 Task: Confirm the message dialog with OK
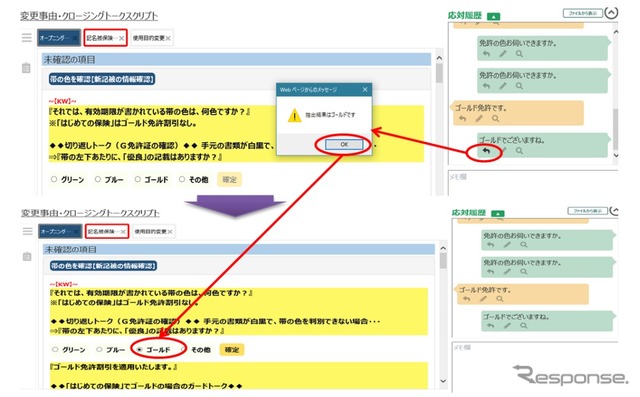click(344, 144)
